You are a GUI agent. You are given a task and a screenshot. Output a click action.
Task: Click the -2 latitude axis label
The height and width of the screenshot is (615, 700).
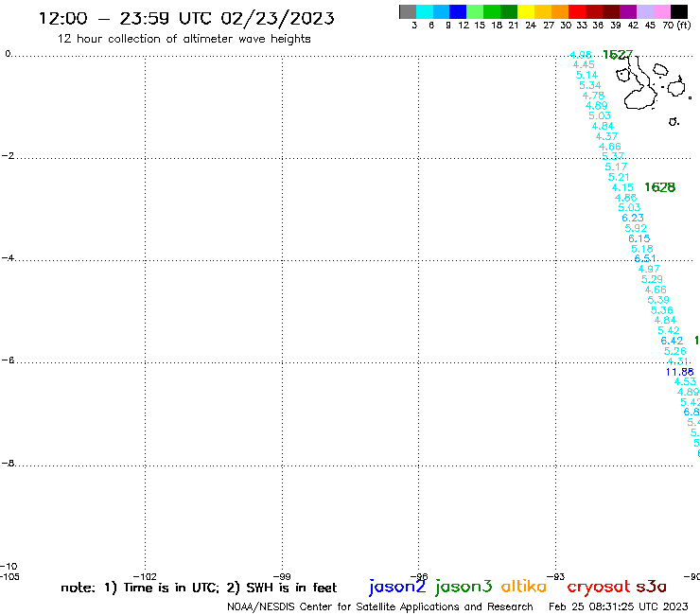tap(8, 155)
